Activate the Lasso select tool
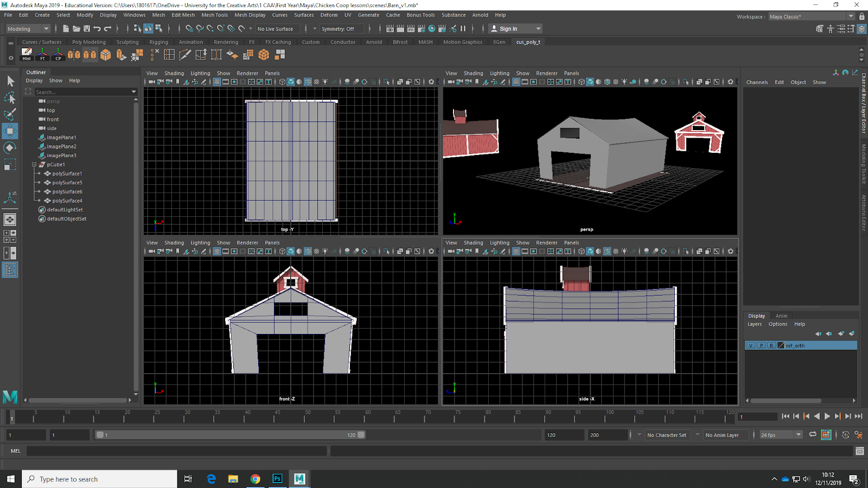Viewport: 868px width, 488px height. coord(10,98)
